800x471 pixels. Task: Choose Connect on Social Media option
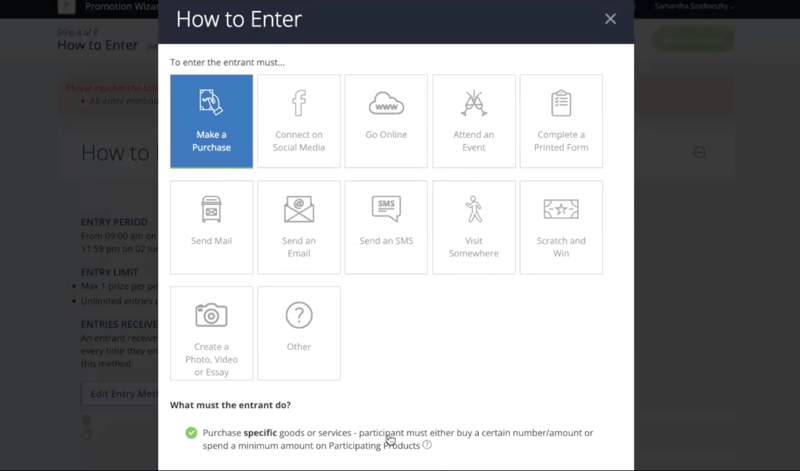[x=298, y=121]
